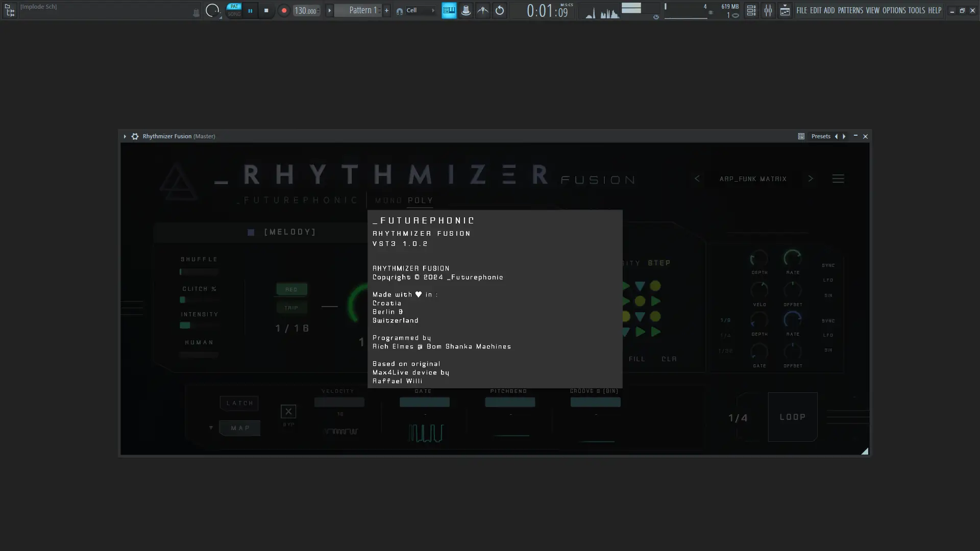The height and width of the screenshot is (551, 980).
Task: Select the next Rhythmizer preset arrow
Action: [x=811, y=179]
